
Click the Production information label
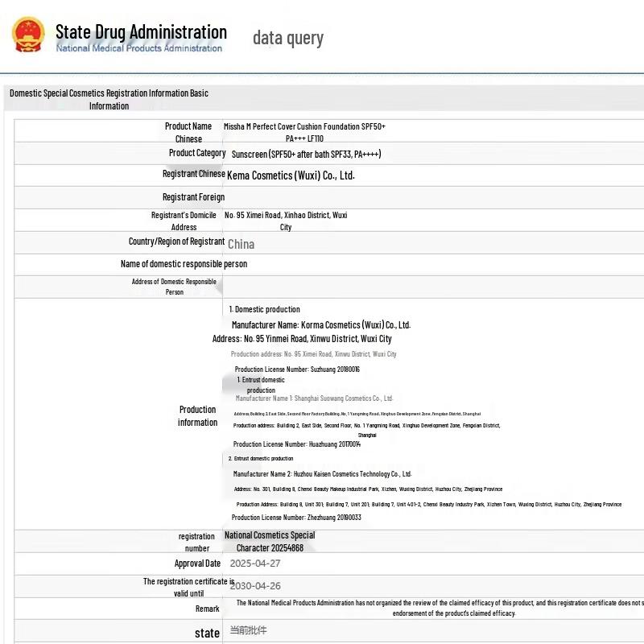tap(197, 415)
